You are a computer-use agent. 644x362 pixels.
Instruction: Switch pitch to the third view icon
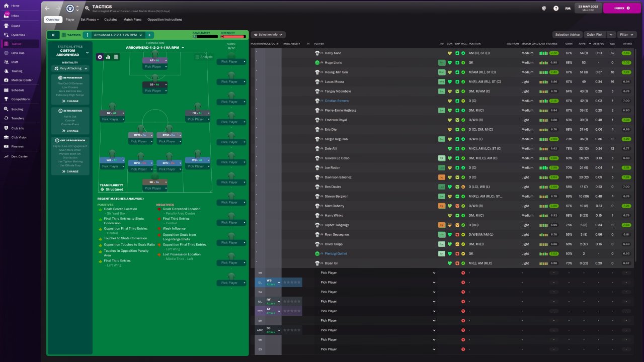tap(116, 57)
